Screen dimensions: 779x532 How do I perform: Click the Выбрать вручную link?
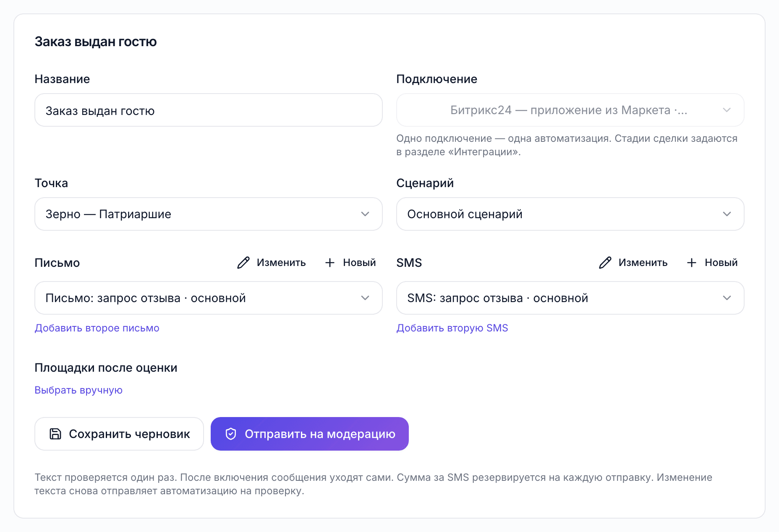(78, 390)
